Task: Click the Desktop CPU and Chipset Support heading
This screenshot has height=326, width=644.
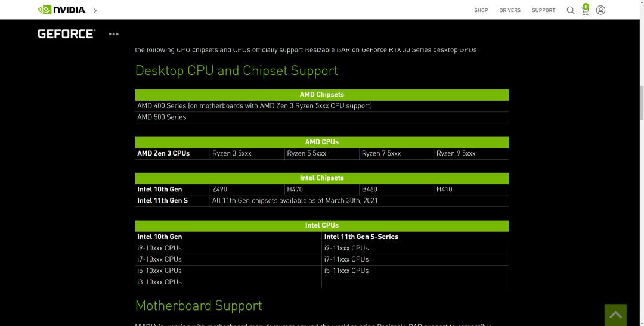Action: pos(236,70)
